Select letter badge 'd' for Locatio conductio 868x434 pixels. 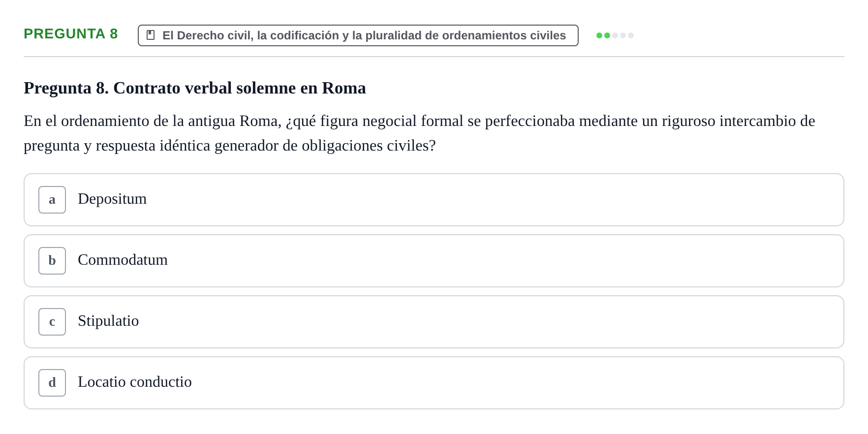(52, 383)
